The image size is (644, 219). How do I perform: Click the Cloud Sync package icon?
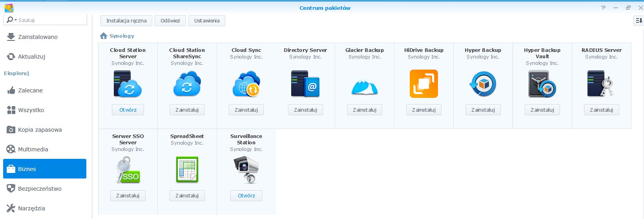[246, 84]
